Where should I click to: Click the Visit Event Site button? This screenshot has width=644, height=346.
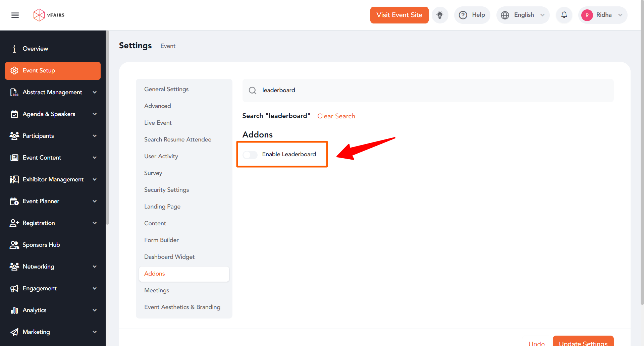399,15
